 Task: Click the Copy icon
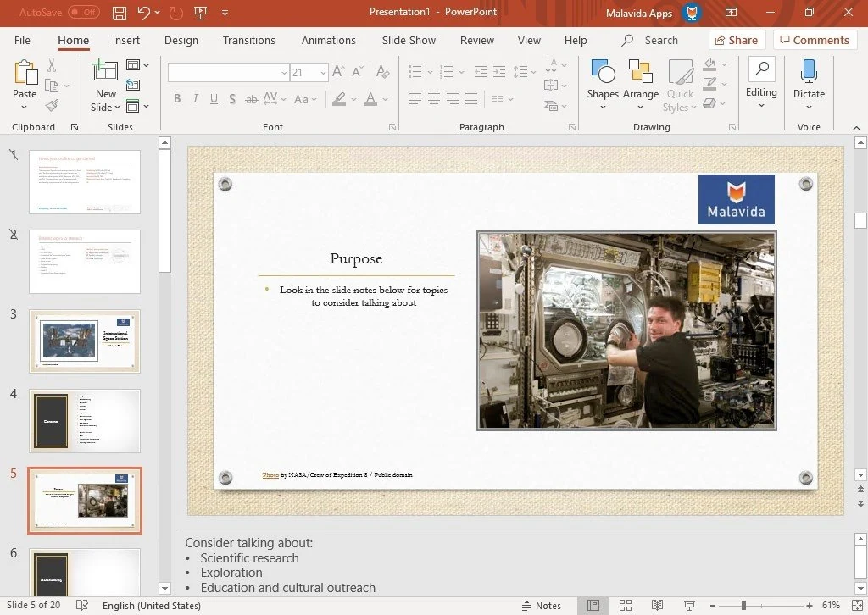pos(52,86)
